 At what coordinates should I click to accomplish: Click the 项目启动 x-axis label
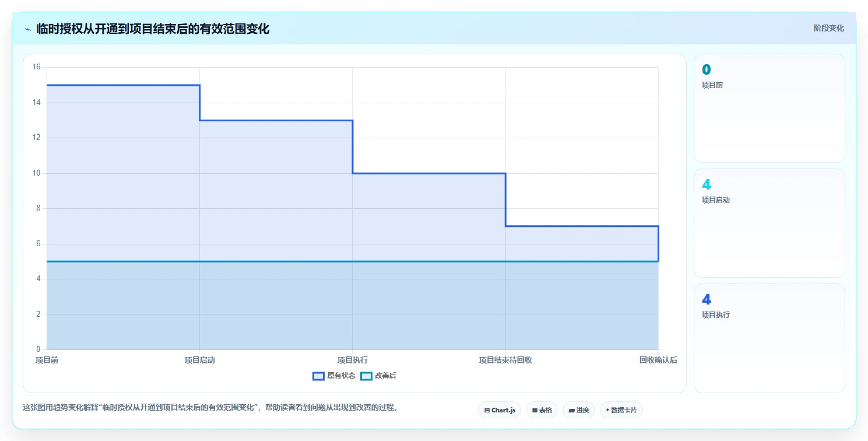coord(200,360)
